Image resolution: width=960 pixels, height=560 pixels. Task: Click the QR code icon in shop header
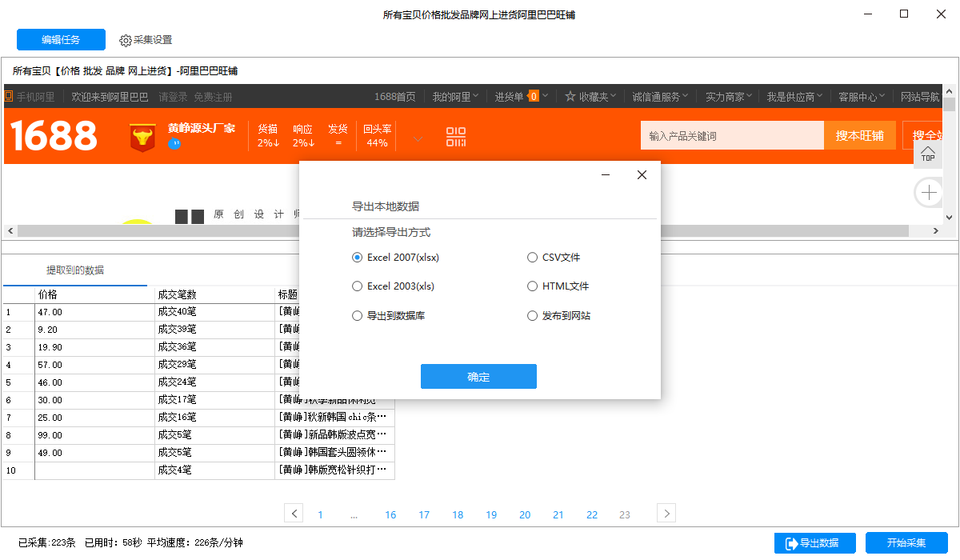456,137
